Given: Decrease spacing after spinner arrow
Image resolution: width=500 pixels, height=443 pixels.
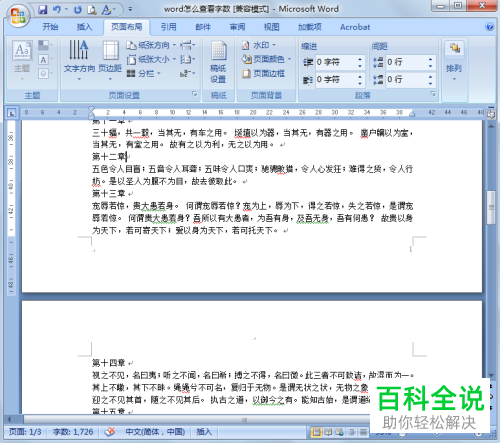Looking at the screenshot, I should (x=431, y=83).
